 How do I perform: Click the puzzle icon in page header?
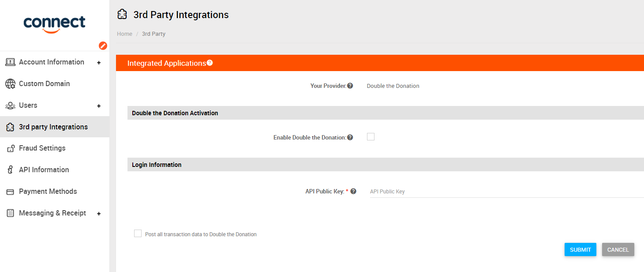[x=122, y=15]
